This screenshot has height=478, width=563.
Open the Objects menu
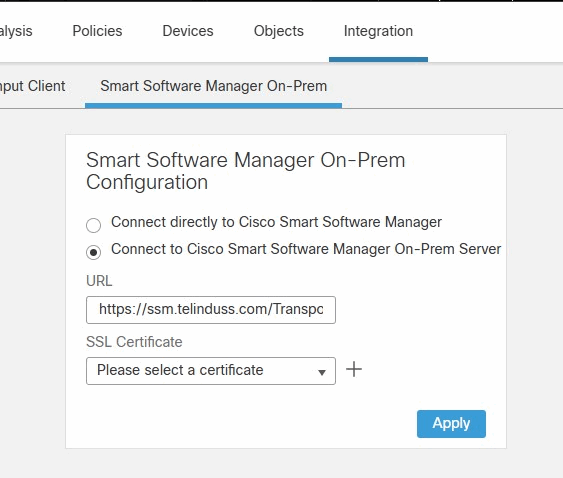[x=279, y=31]
